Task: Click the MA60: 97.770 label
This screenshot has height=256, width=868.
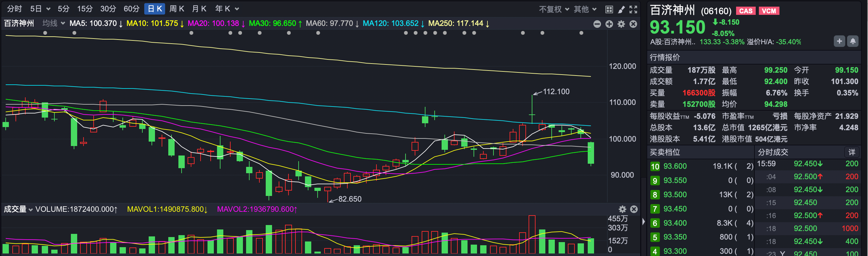Action: point(332,23)
